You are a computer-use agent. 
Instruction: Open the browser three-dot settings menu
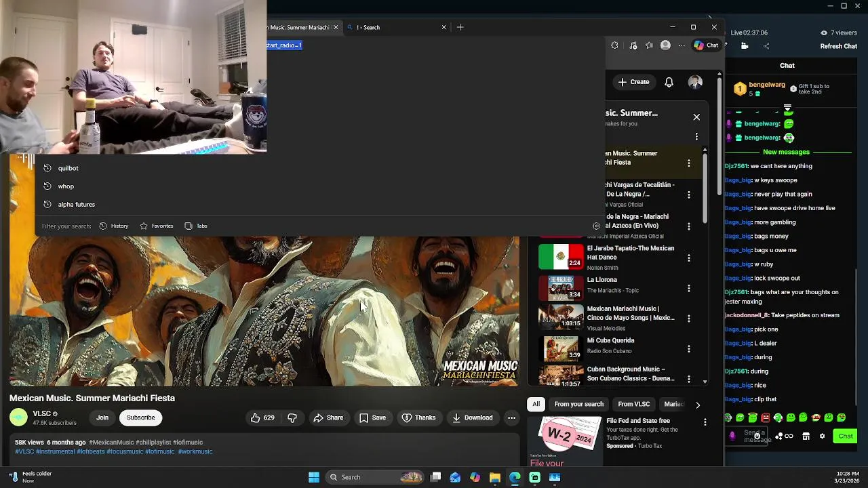click(x=682, y=45)
